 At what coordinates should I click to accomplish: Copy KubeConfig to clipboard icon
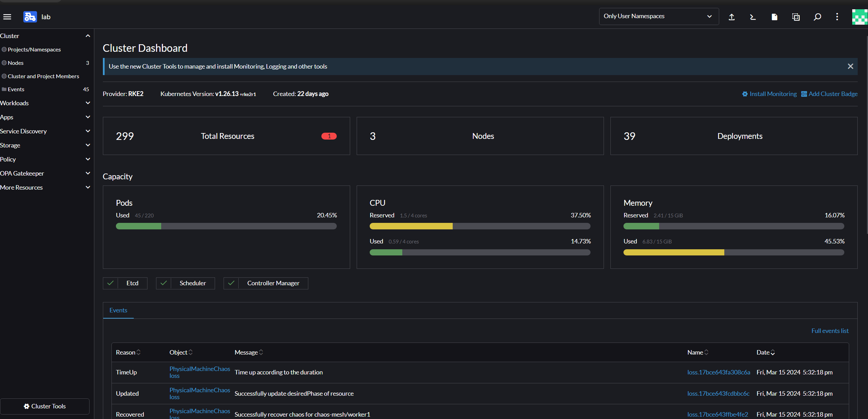click(796, 17)
